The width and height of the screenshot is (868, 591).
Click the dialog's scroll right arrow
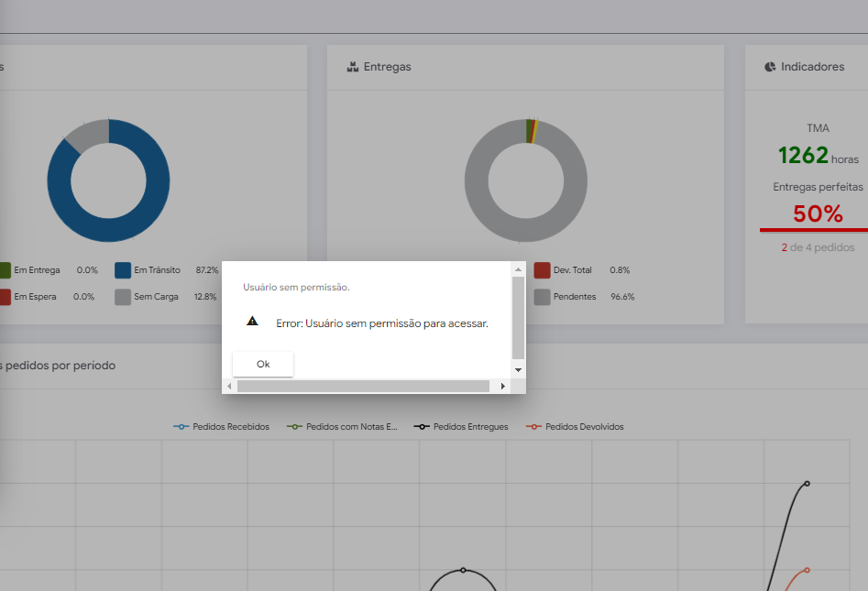[502, 387]
